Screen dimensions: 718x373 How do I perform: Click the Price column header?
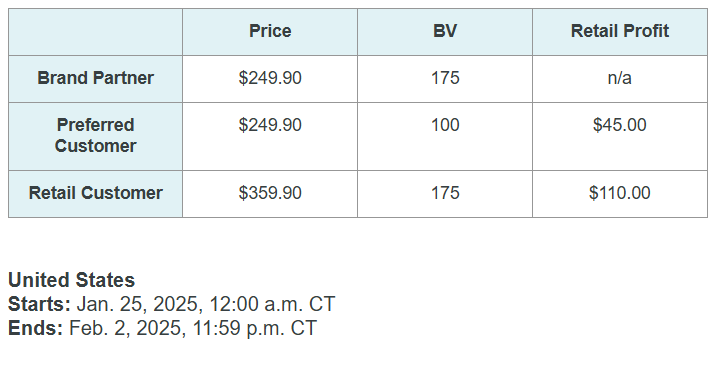(x=270, y=31)
